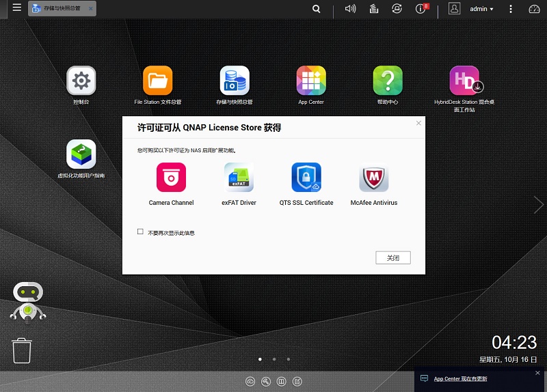Select the second desktop page dot
Viewport: 547px width, 392px height.
point(274,359)
